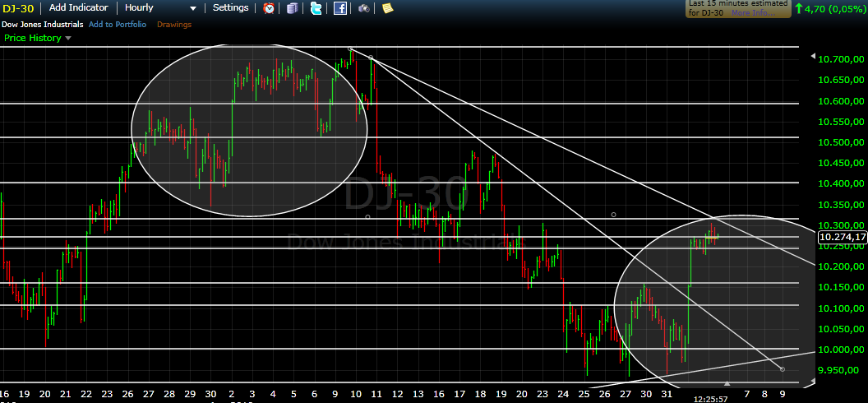
Task: Open the Add Indicator menu
Action: click(78, 7)
